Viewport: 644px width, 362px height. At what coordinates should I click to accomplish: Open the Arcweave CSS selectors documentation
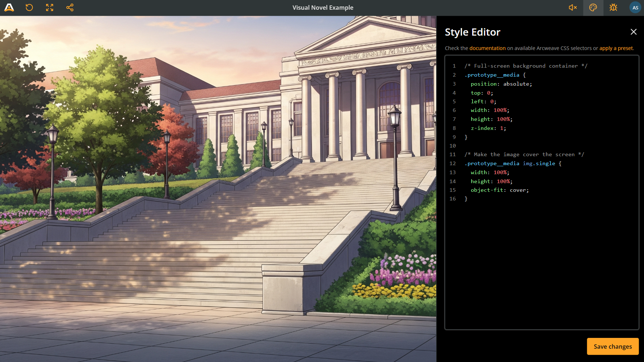click(x=487, y=48)
